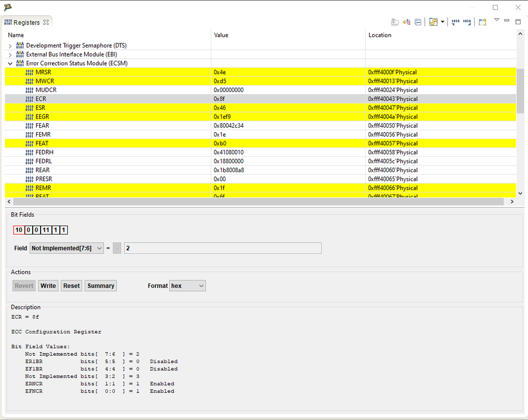Click the FEDRL register icon

(29, 161)
